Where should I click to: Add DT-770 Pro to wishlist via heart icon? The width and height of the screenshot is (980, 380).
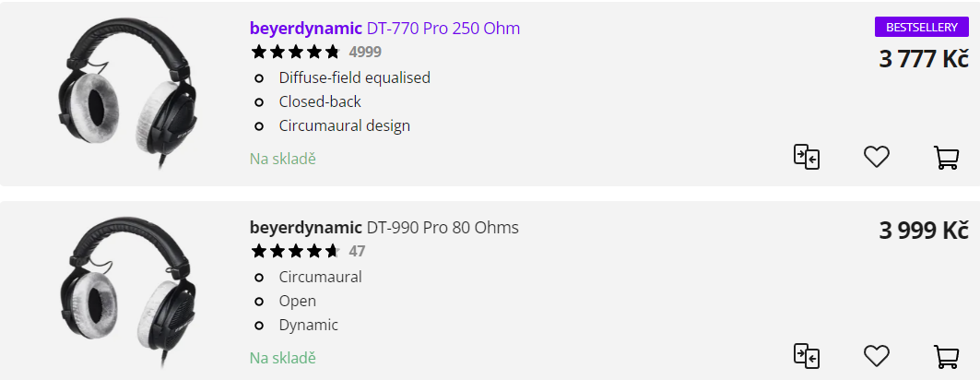pyautogui.click(x=876, y=156)
